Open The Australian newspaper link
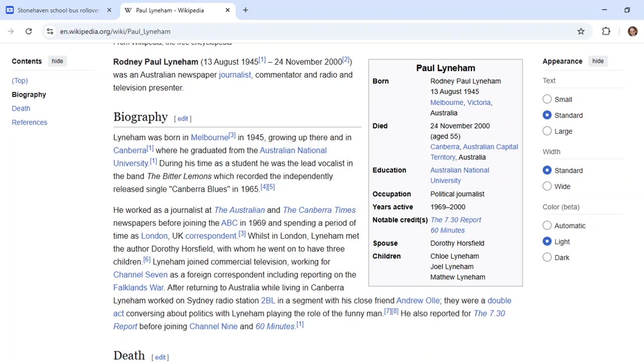Viewport: 644px width, 362px height. pos(239,210)
